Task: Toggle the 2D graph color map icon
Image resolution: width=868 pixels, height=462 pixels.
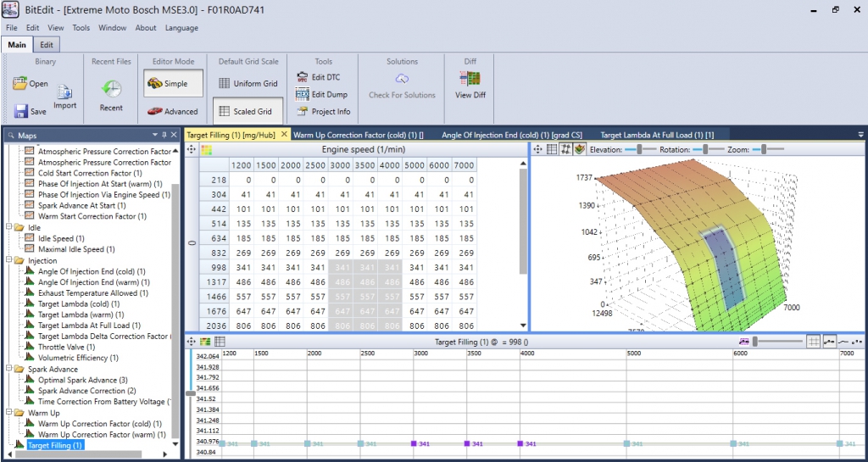Action: point(206,342)
